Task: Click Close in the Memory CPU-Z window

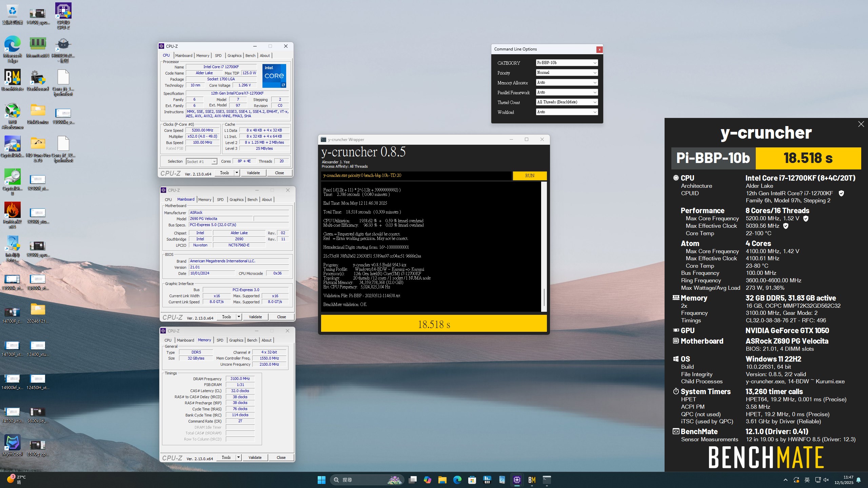Action: click(281, 457)
